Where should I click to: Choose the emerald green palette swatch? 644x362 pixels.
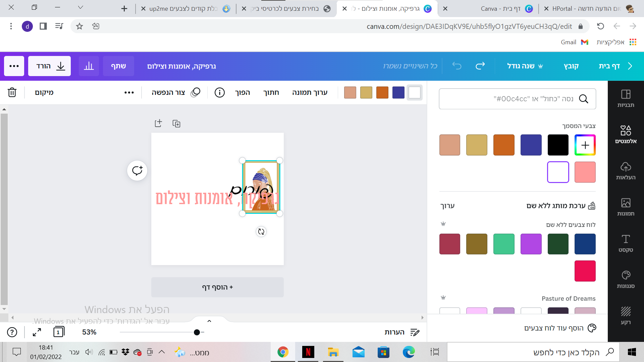[x=504, y=244]
